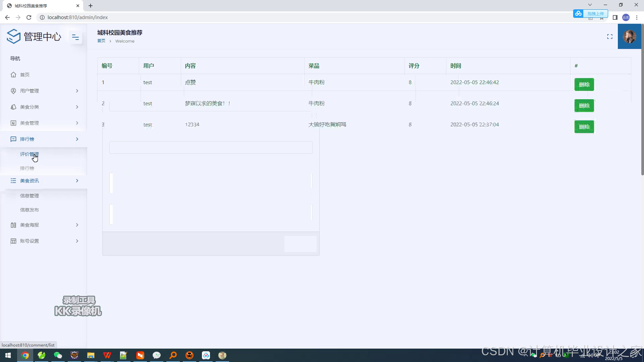Select 信息管理 submenu item
644x362 pixels.
tap(29, 196)
